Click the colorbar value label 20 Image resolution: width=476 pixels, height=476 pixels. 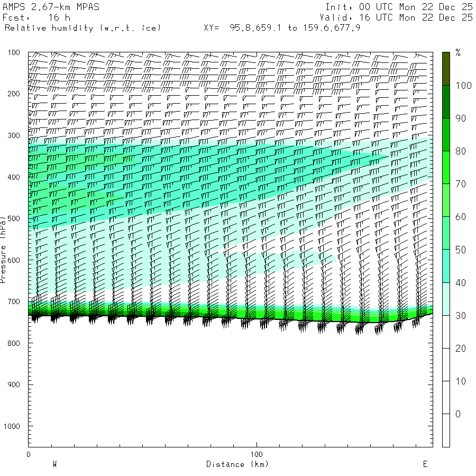461,348
